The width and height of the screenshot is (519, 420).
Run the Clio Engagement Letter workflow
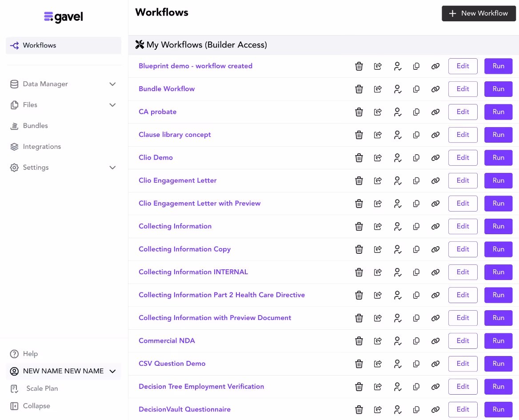pyautogui.click(x=498, y=181)
